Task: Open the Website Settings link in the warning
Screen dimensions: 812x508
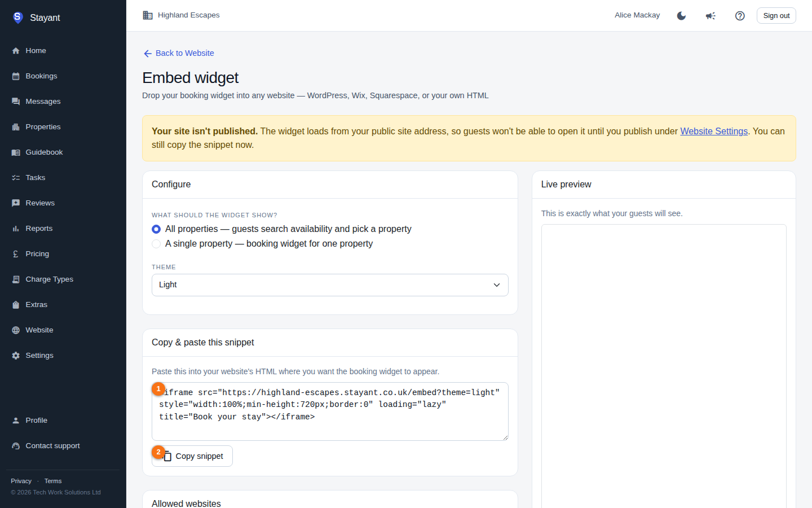Action: (714, 131)
